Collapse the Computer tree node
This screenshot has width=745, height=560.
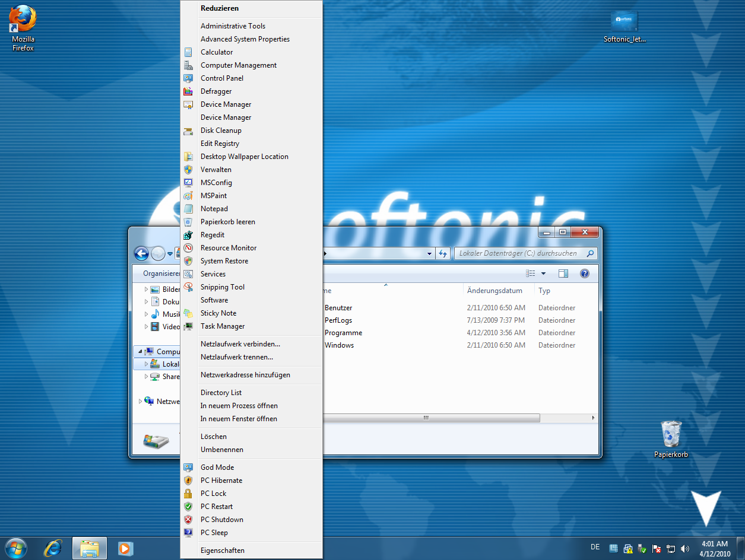coord(140,352)
